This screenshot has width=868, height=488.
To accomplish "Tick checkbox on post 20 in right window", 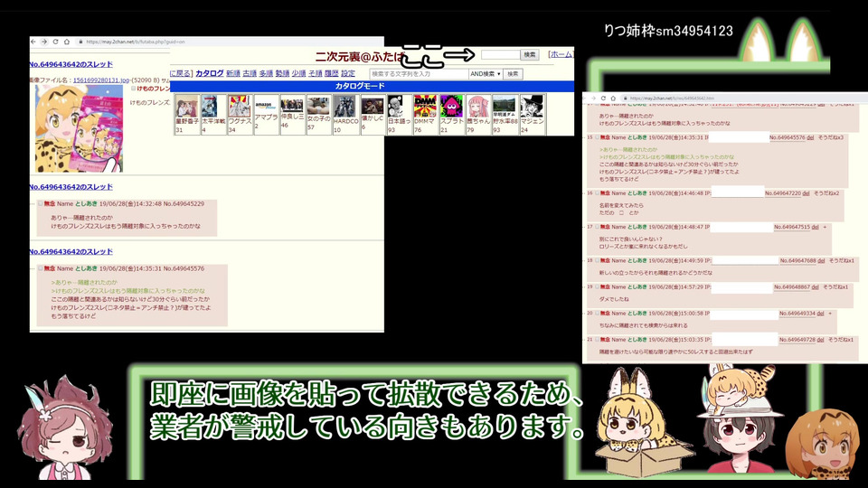I will pyautogui.click(x=597, y=314).
